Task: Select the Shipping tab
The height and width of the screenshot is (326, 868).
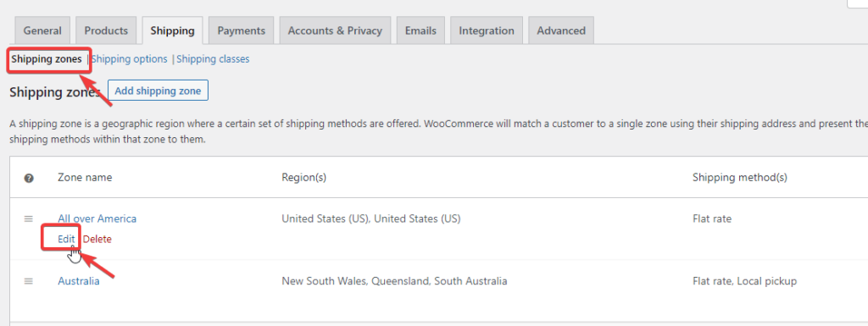Action: (172, 30)
